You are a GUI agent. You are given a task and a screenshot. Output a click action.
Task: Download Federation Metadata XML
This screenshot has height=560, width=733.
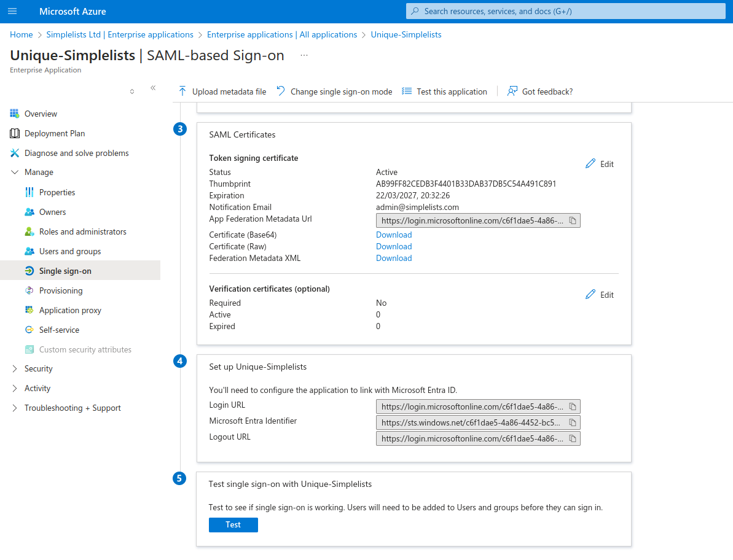click(394, 258)
